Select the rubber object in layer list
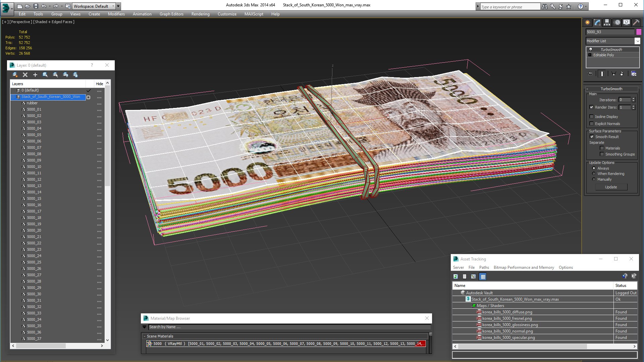Screen dimensions: 644x362 (x=32, y=103)
